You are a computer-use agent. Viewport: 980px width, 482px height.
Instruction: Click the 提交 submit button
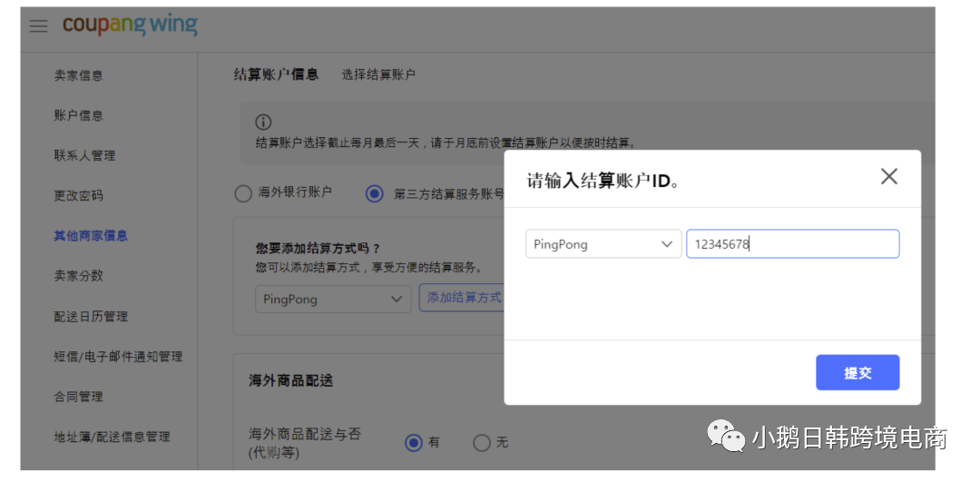click(857, 372)
